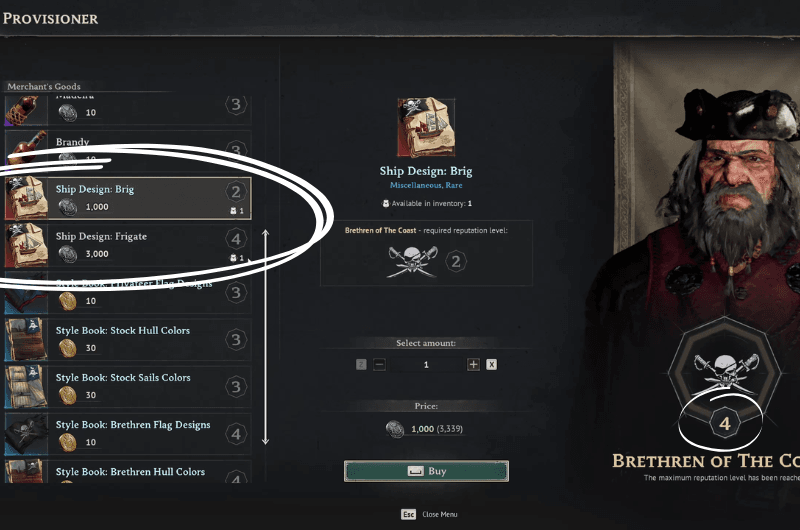
Task: Select the Brandy item in merchant goods
Action: tap(128, 150)
